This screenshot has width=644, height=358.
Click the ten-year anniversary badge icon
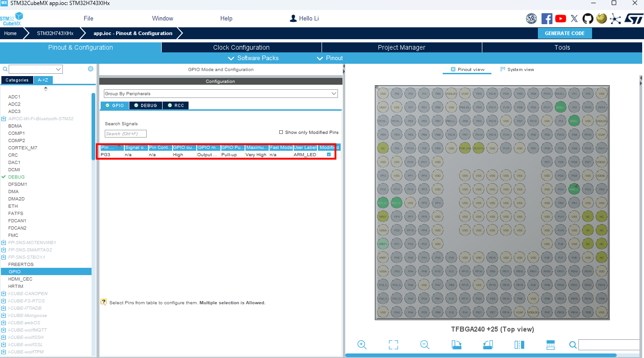click(x=532, y=19)
